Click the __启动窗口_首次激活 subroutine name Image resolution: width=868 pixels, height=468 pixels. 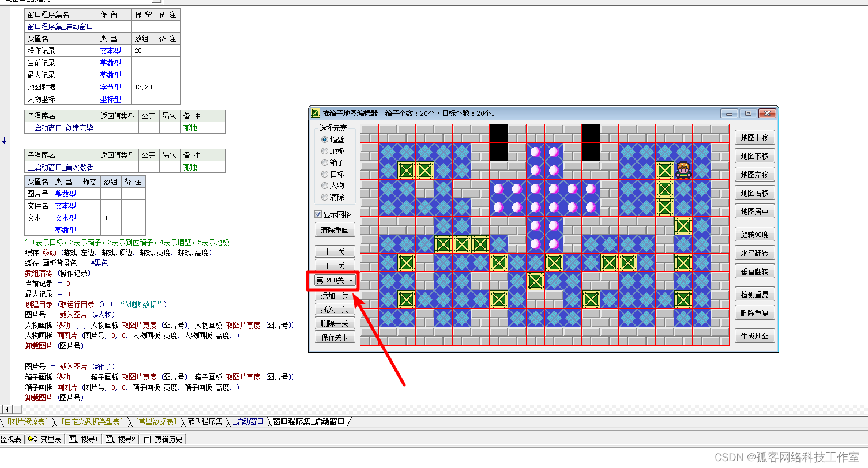click(61, 167)
